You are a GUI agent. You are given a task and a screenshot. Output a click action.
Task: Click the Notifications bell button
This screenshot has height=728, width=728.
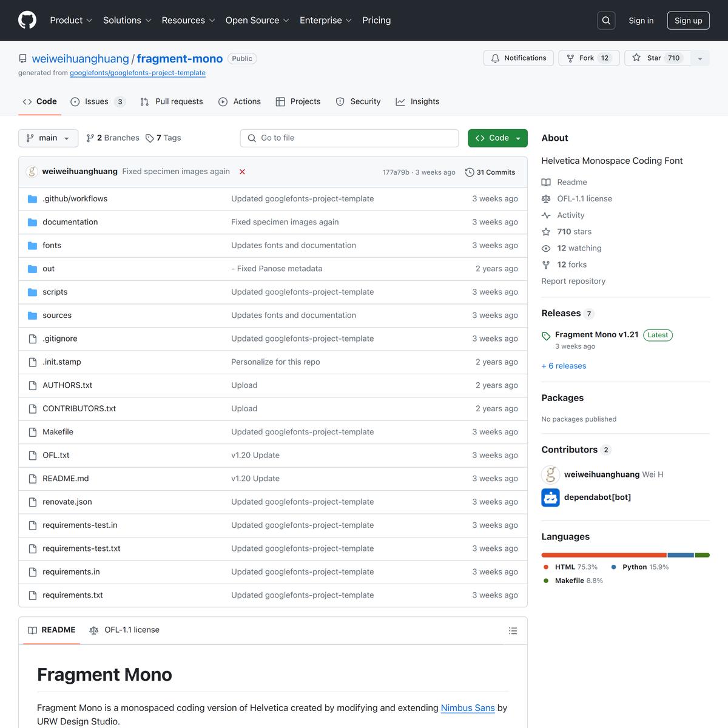tap(518, 58)
